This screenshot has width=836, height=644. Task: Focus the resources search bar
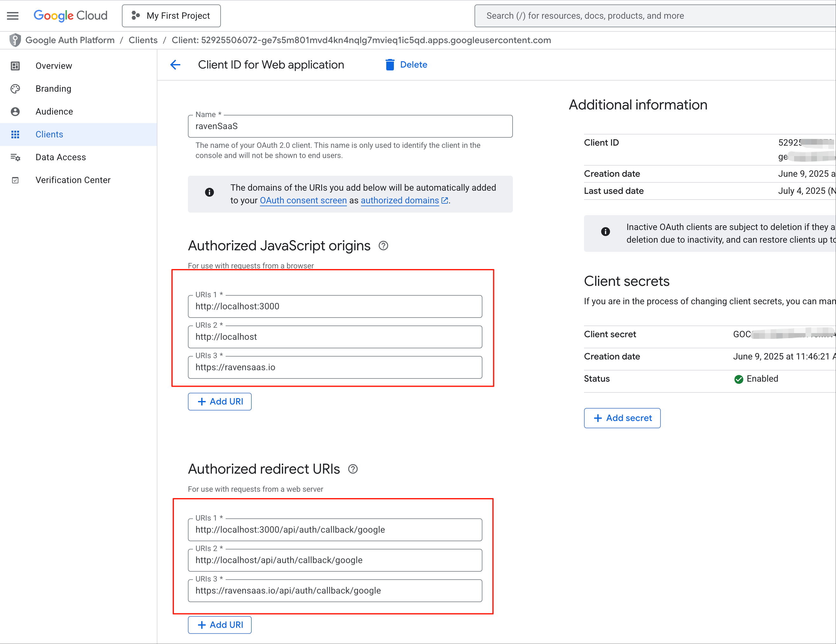pyautogui.click(x=655, y=16)
